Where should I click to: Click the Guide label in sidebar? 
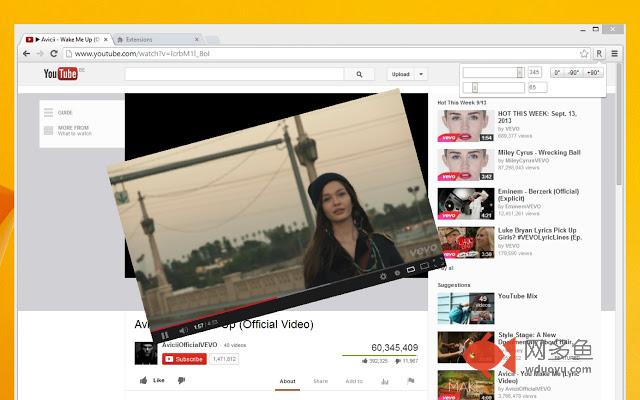pyautogui.click(x=65, y=113)
